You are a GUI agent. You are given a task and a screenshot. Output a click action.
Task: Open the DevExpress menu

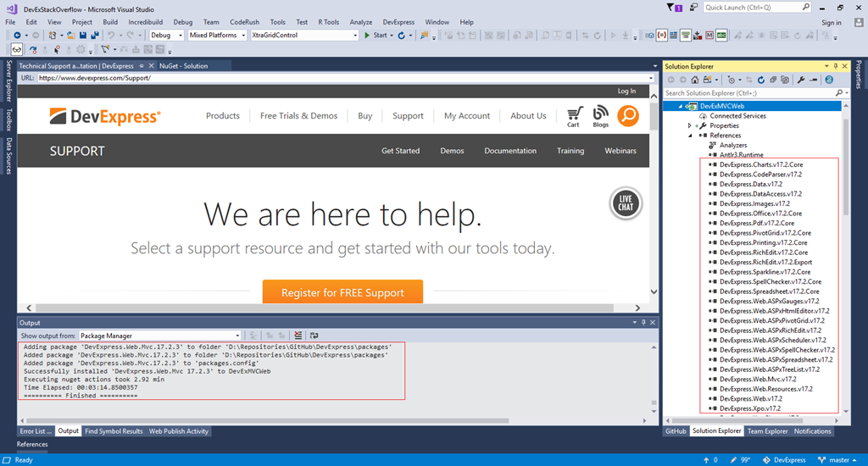click(x=398, y=22)
